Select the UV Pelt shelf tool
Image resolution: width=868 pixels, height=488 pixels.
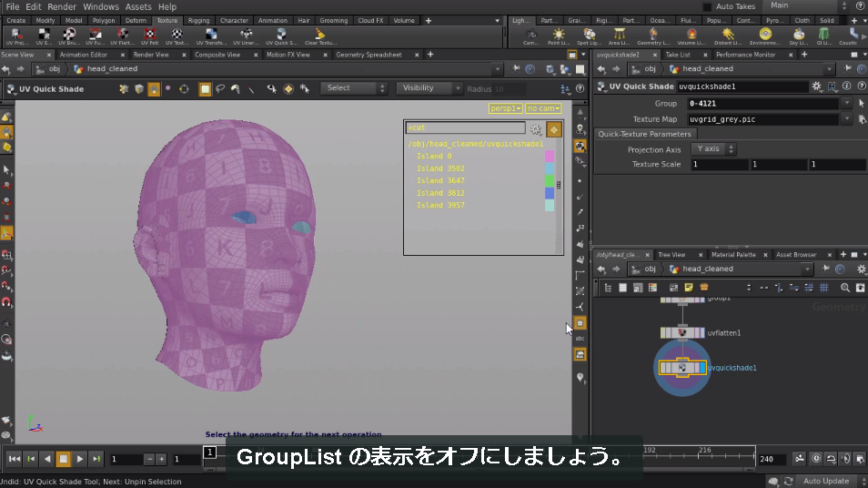(x=149, y=36)
